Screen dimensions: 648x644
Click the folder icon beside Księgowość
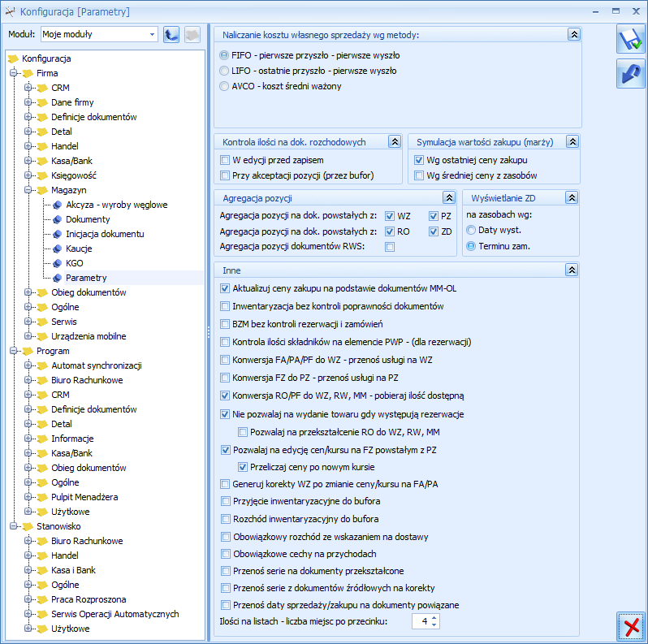(x=42, y=175)
